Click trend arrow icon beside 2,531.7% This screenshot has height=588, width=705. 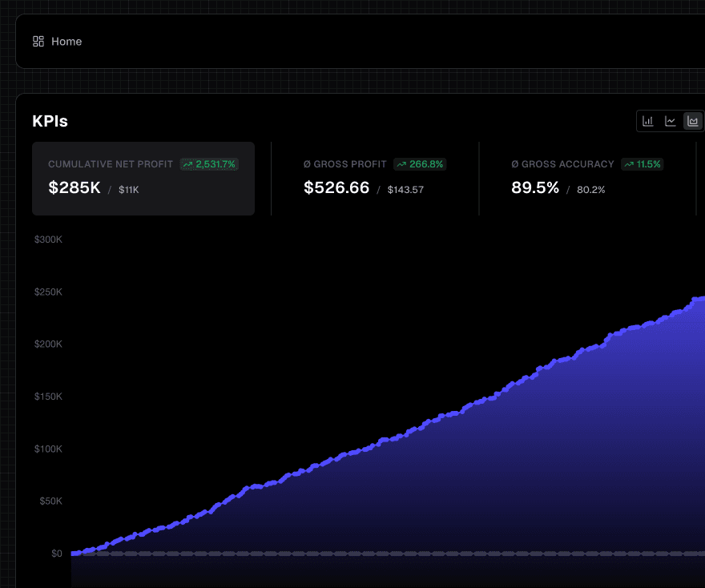point(188,164)
